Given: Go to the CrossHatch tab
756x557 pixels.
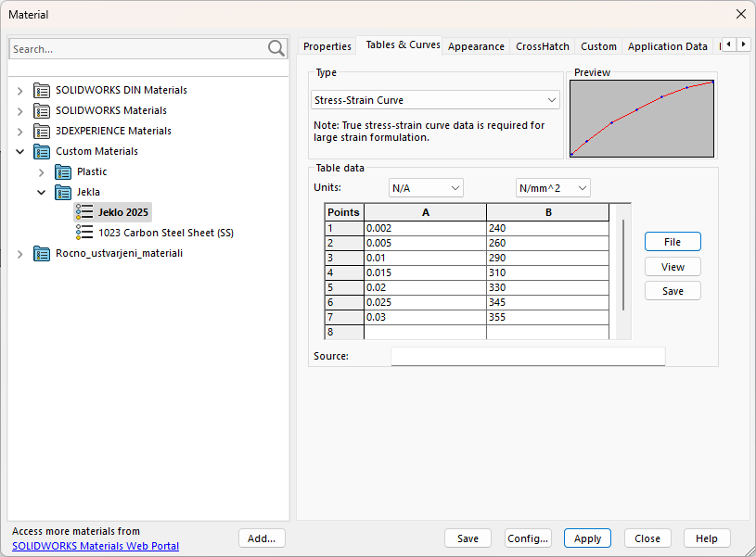Looking at the screenshot, I should point(543,46).
